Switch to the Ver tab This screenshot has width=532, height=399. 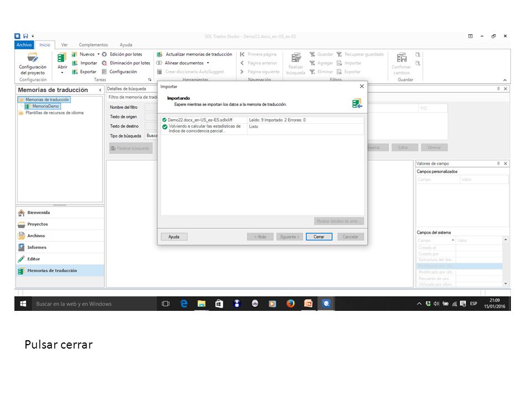tap(64, 45)
